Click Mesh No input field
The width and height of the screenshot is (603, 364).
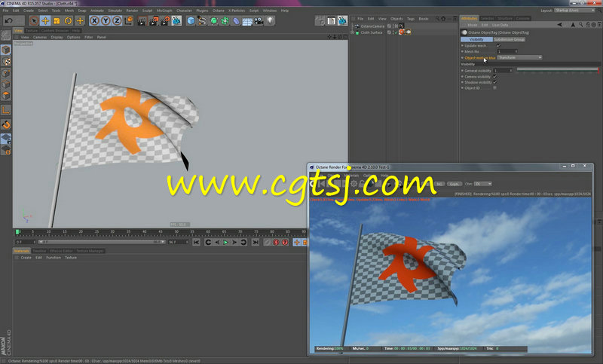(507, 51)
